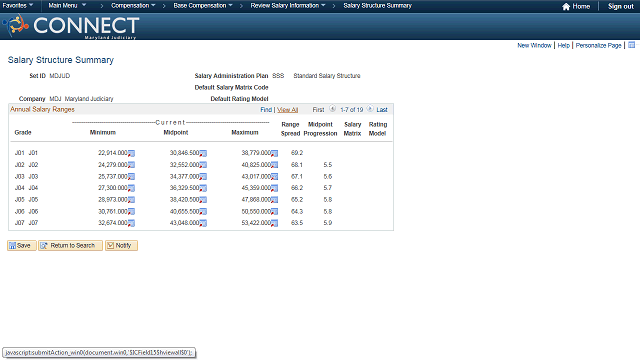The width and height of the screenshot is (640, 360).
Task: Click the currency icon beside J06 midpoint 40,655.500
Action: coord(203,212)
